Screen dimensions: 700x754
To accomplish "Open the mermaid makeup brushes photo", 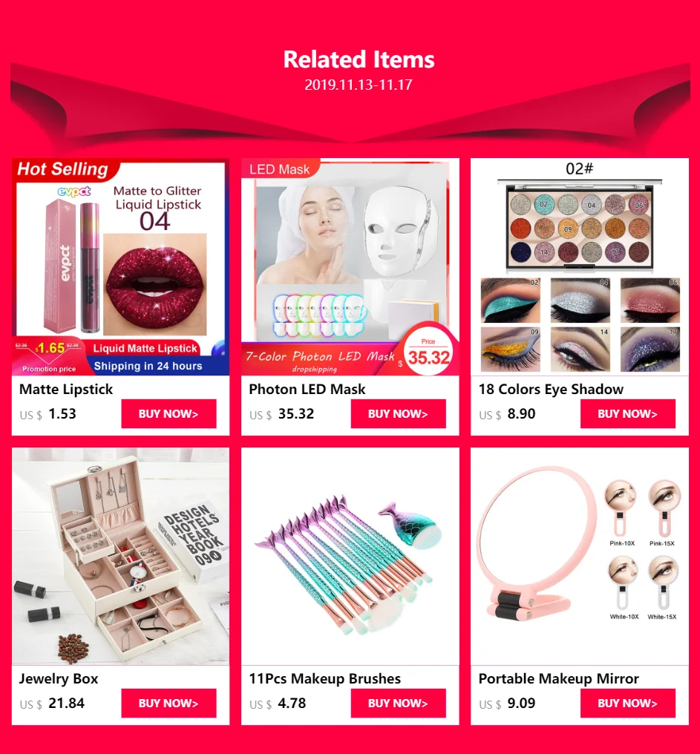I will click(350, 557).
